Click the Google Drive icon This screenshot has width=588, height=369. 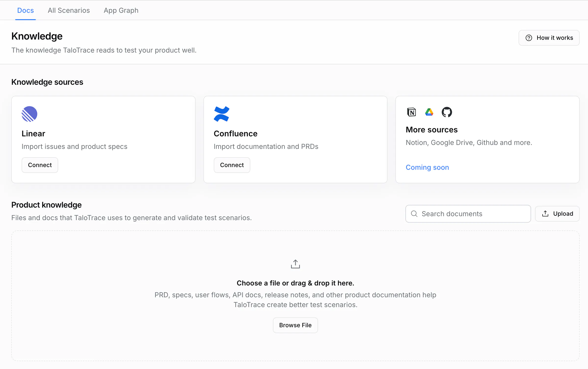(429, 112)
